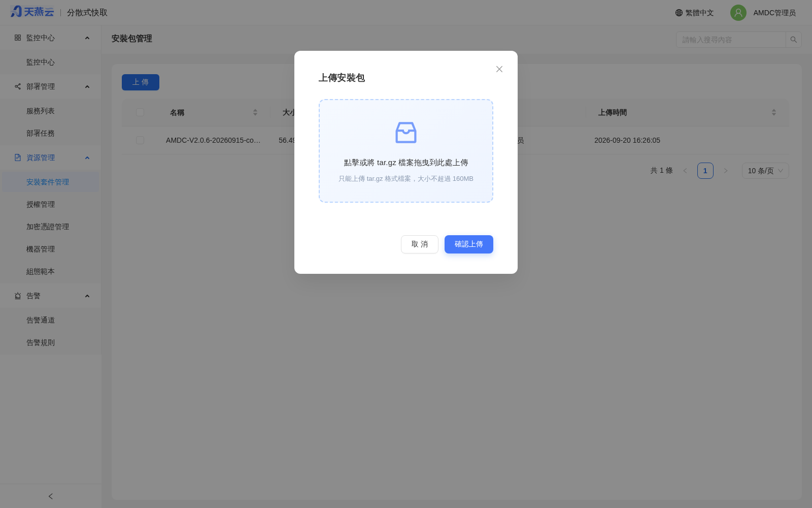Open the 監控中心 sub-item in the sidebar
The image size is (812, 508).
[x=51, y=62]
